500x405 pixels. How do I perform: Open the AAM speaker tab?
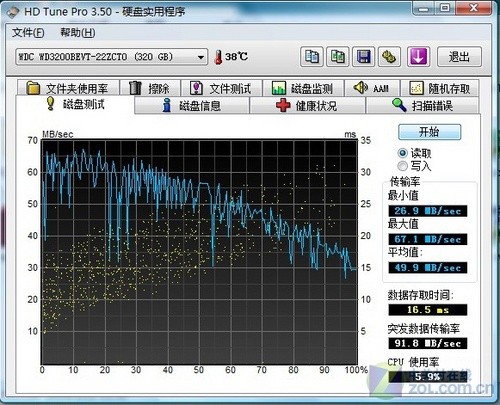tap(372, 88)
